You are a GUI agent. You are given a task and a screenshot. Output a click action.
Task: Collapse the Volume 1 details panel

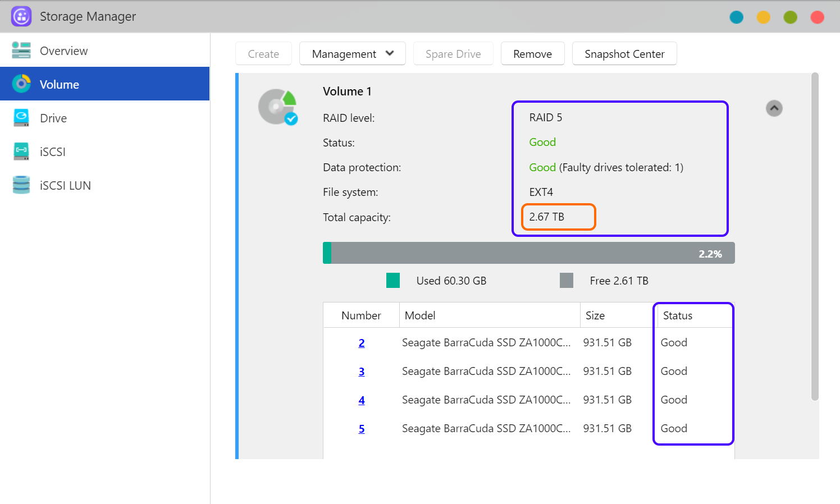774,108
